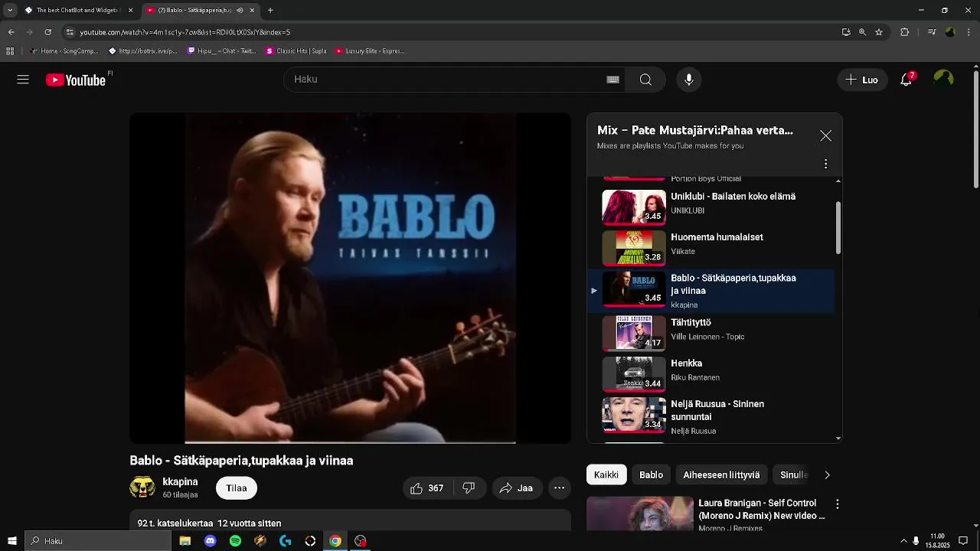Screen dimensions: 980x551
Task: Open Luxury Elite bookmark
Action: [x=370, y=51]
